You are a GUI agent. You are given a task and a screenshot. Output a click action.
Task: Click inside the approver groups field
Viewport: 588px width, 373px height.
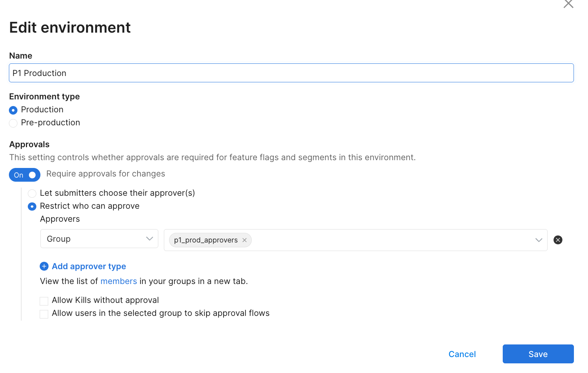(x=389, y=240)
